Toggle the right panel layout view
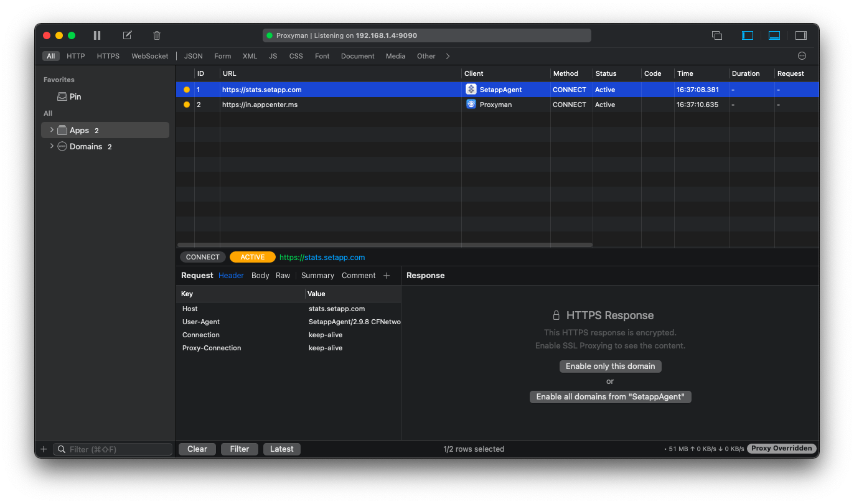854x504 pixels. 800,35
